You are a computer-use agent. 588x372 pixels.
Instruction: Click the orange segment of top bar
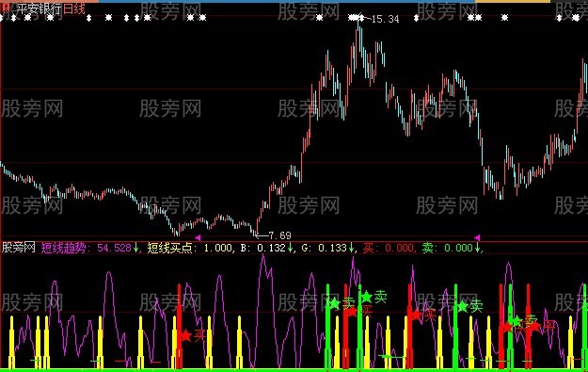[x=513, y=2]
